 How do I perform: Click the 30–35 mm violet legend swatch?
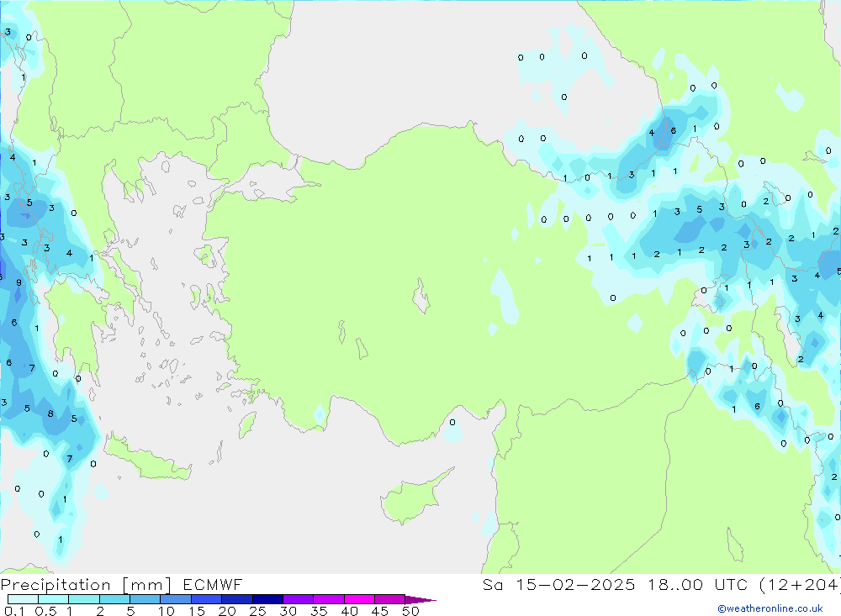click(299, 599)
